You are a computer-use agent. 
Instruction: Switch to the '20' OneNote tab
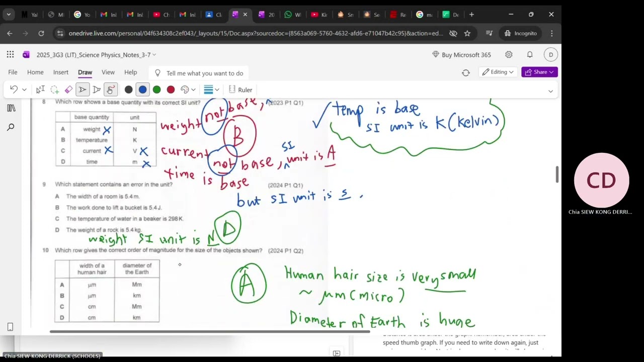click(267, 15)
